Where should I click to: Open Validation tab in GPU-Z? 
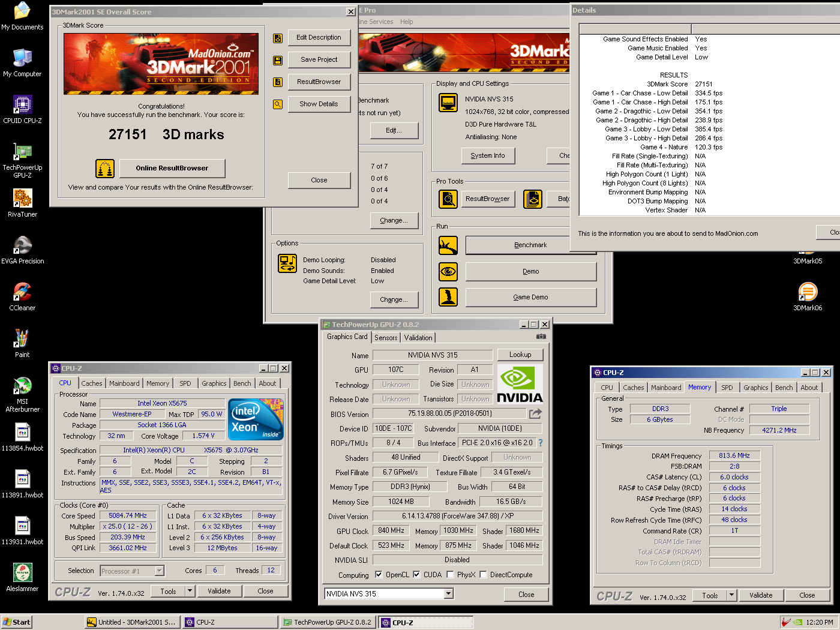(418, 338)
